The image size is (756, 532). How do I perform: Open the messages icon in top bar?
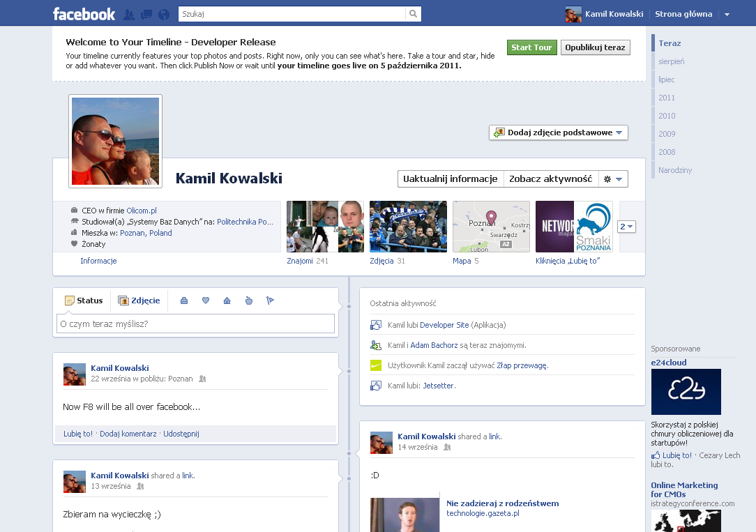[146, 14]
